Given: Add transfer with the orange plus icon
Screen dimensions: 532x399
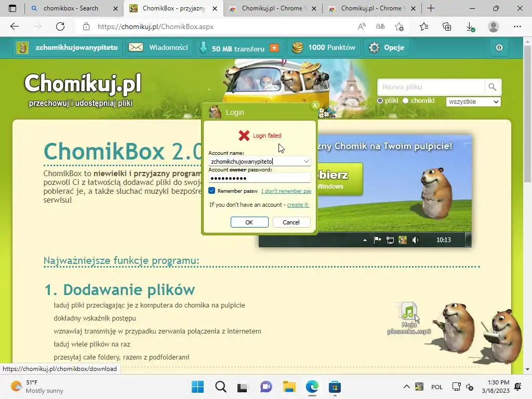Looking at the screenshot, I should [274, 48].
